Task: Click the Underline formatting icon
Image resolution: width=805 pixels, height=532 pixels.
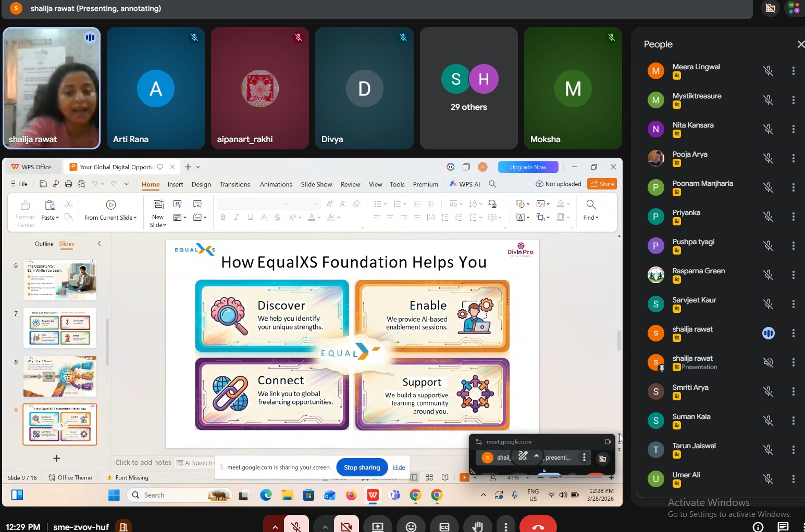Action: pos(250,218)
